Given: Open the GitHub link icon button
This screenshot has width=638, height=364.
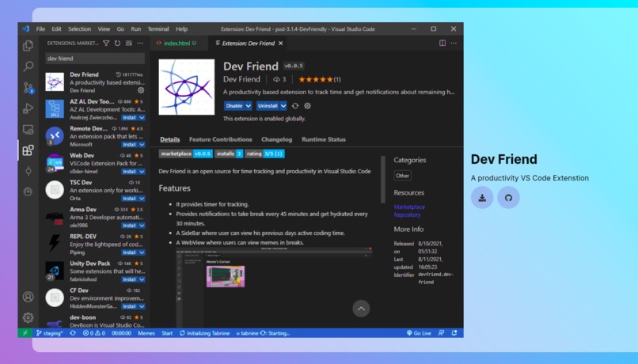Looking at the screenshot, I should [x=508, y=198].
